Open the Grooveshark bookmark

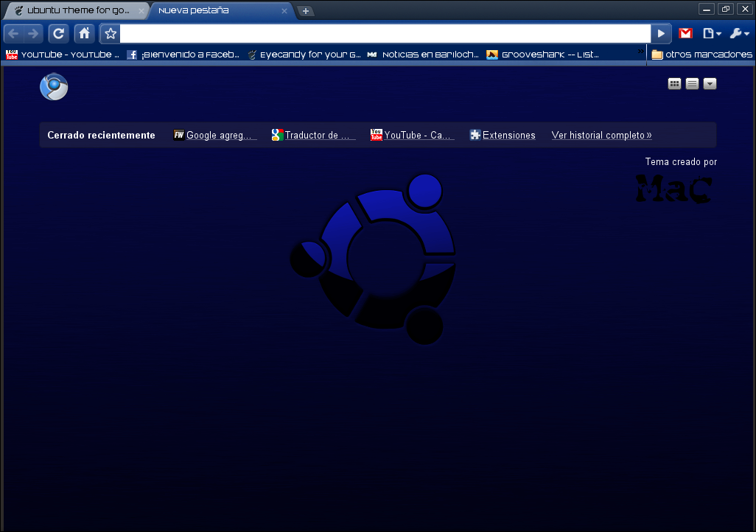coord(542,55)
